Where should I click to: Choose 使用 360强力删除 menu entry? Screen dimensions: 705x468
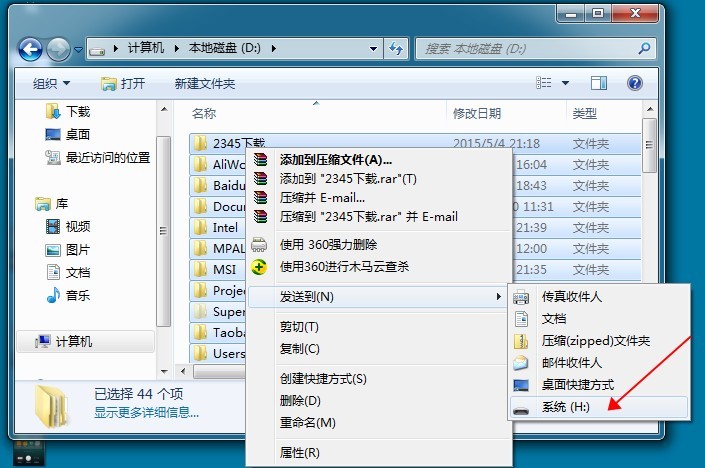380,245
